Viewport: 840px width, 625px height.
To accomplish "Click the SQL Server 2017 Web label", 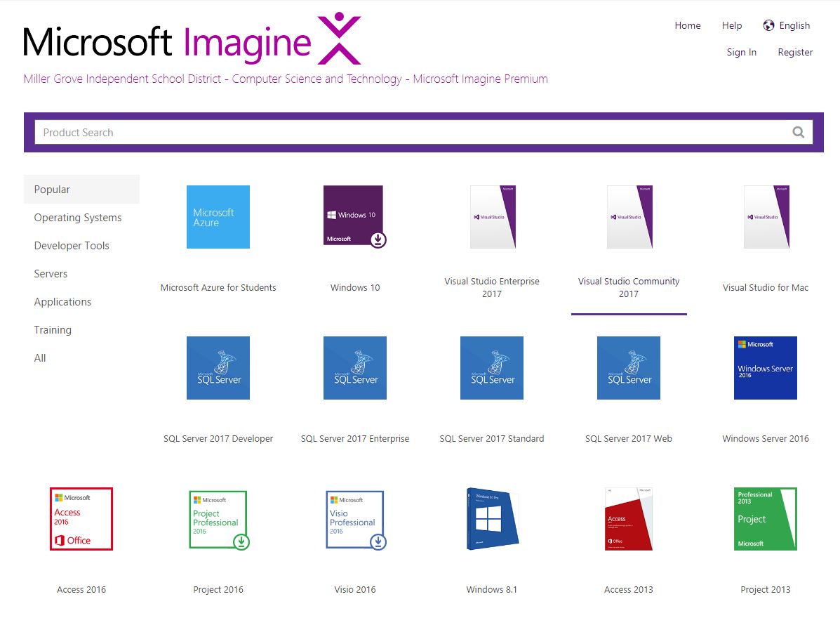I will coord(629,438).
